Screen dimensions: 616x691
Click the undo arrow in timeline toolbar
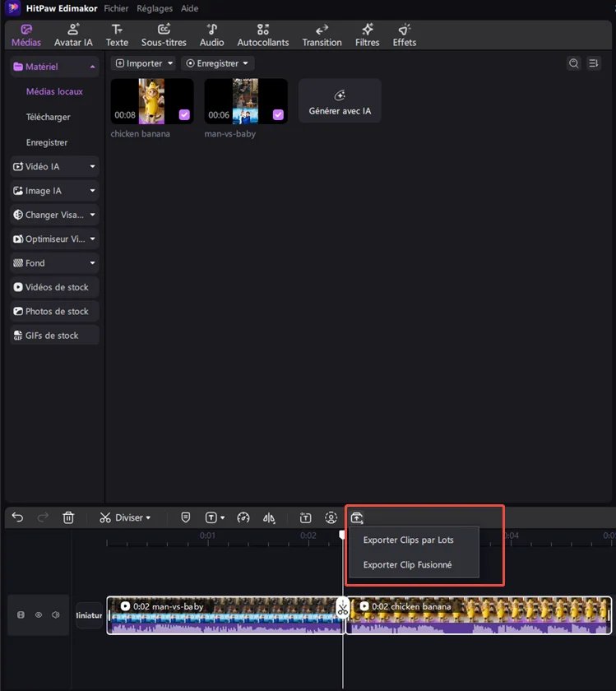(x=17, y=517)
